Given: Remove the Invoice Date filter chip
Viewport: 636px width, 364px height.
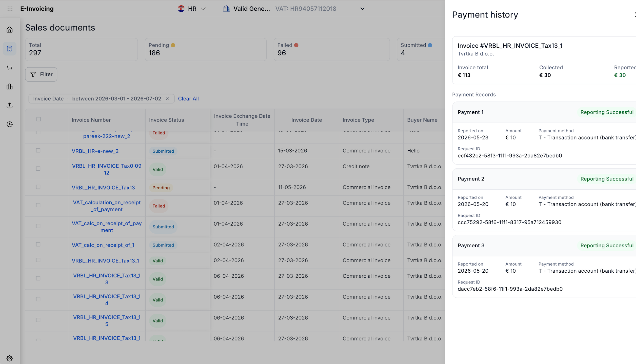Looking at the screenshot, I should 167,99.
